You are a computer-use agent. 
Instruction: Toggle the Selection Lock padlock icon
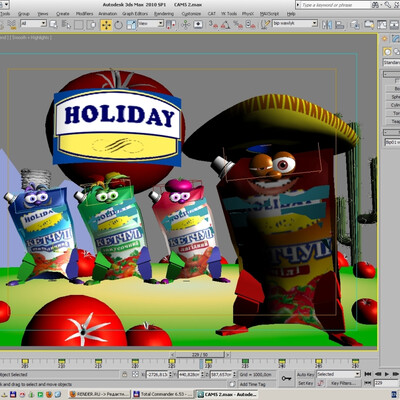pos(124,374)
